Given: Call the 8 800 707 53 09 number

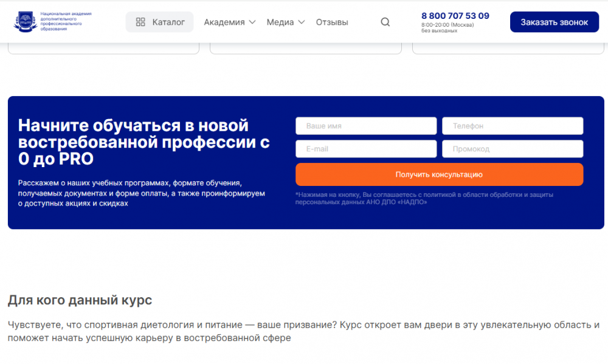Looking at the screenshot, I should click(x=455, y=16).
